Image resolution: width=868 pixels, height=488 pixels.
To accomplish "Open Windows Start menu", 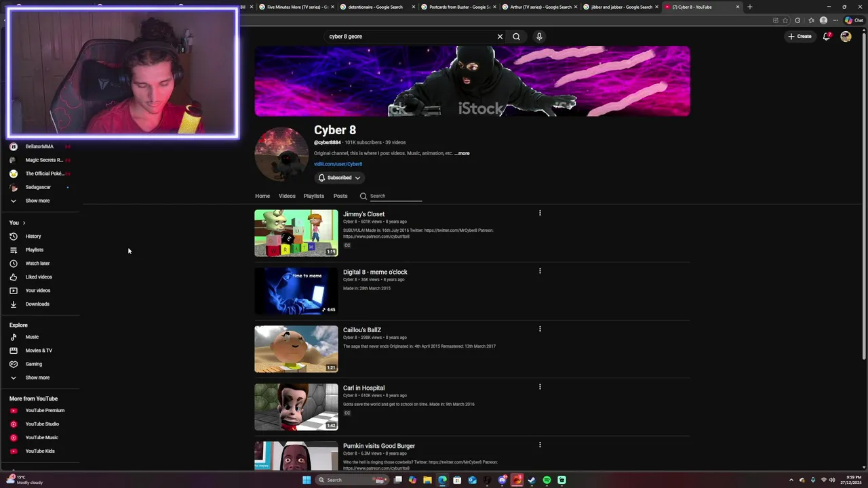I will coord(307,480).
